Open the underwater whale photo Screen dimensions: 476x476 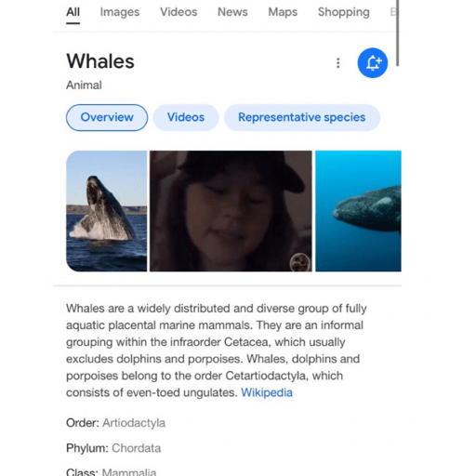coord(358,211)
